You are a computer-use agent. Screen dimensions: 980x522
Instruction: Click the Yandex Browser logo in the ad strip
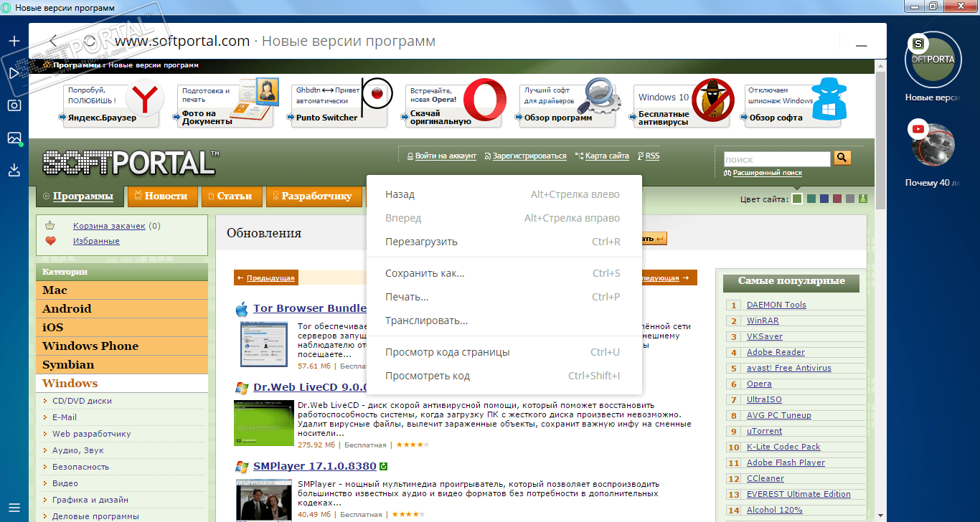pos(144,100)
